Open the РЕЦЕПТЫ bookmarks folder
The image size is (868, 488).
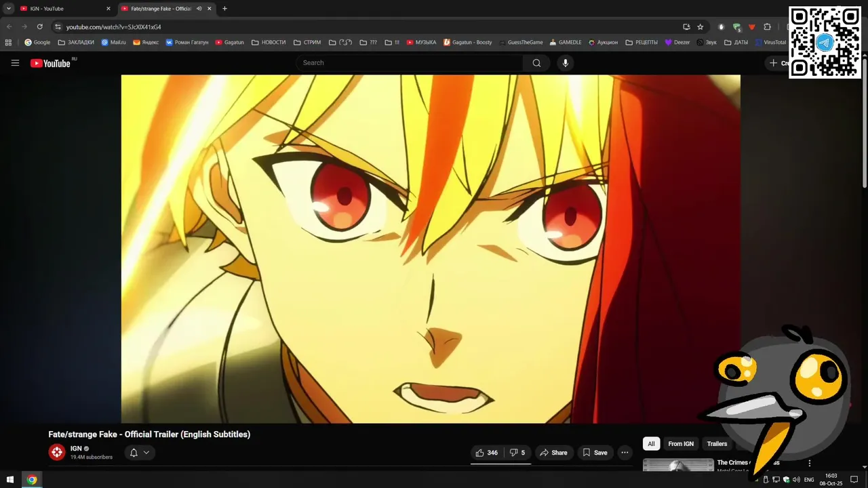coord(642,42)
